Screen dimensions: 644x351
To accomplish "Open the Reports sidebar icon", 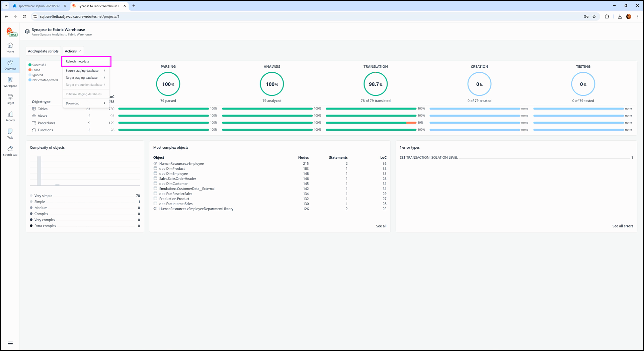I will tap(10, 116).
